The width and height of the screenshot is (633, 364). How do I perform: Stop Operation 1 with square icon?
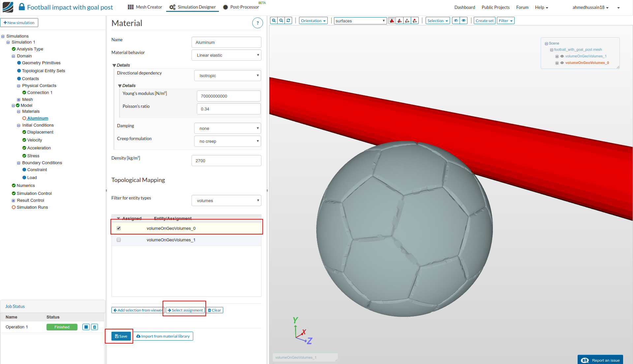click(86, 327)
